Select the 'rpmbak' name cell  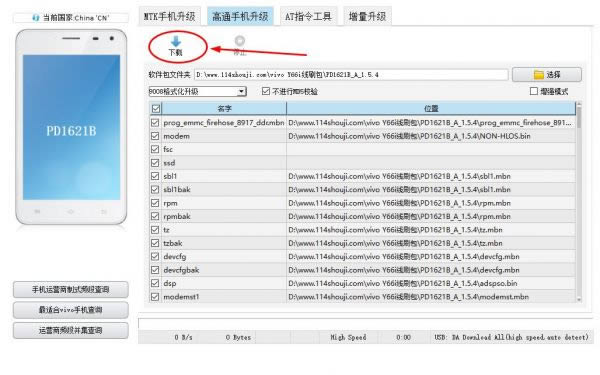[224, 216]
